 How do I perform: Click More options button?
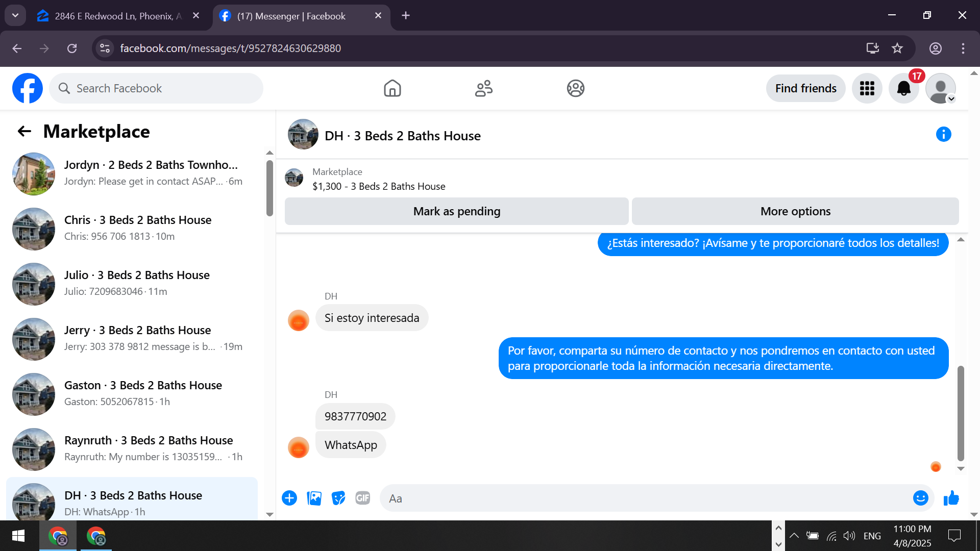click(795, 211)
